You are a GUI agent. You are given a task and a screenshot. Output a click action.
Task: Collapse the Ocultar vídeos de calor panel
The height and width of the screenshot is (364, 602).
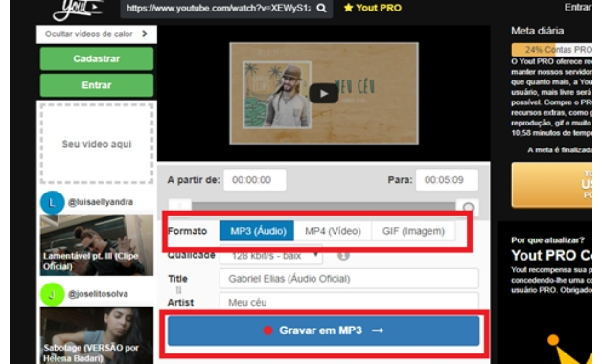pos(97,34)
